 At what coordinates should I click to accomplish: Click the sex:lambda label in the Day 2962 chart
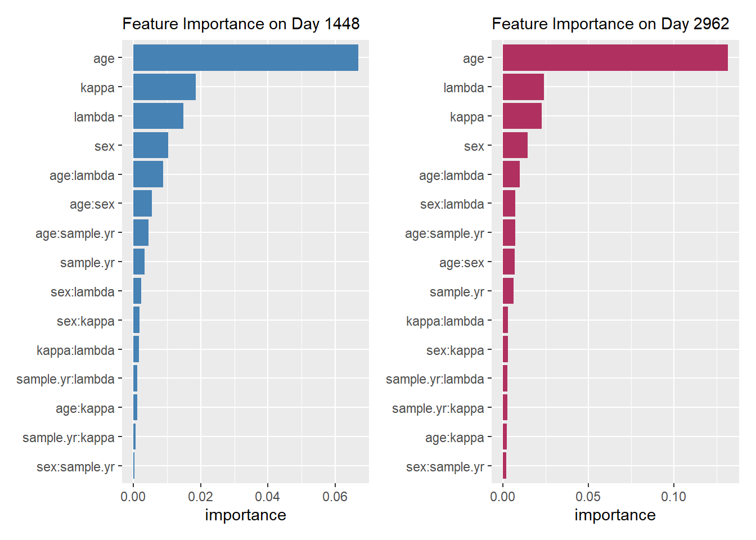[452, 205]
